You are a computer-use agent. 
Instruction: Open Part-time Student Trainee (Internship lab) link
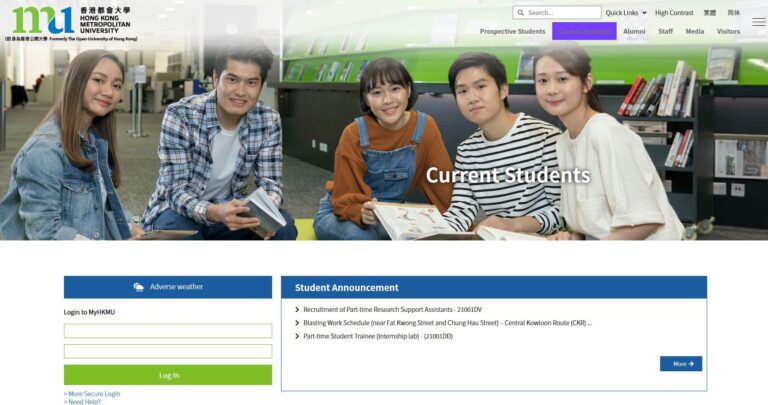[x=378, y=336]
